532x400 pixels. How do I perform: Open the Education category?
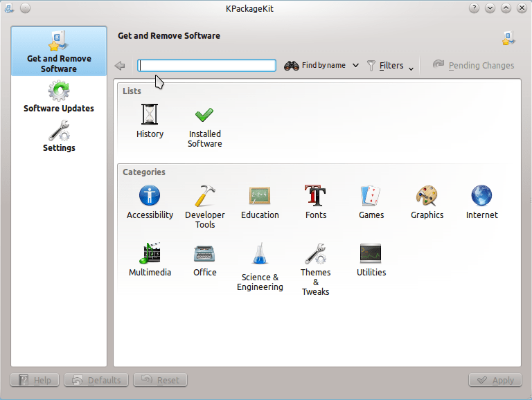point(260,202)
